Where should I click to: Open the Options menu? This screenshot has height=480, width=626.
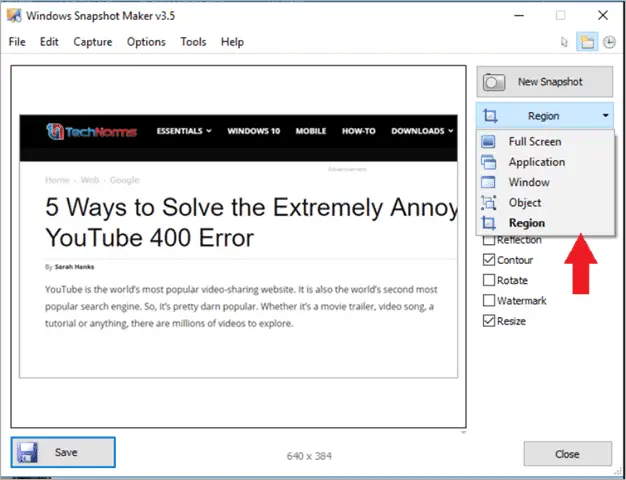[146, 42]
